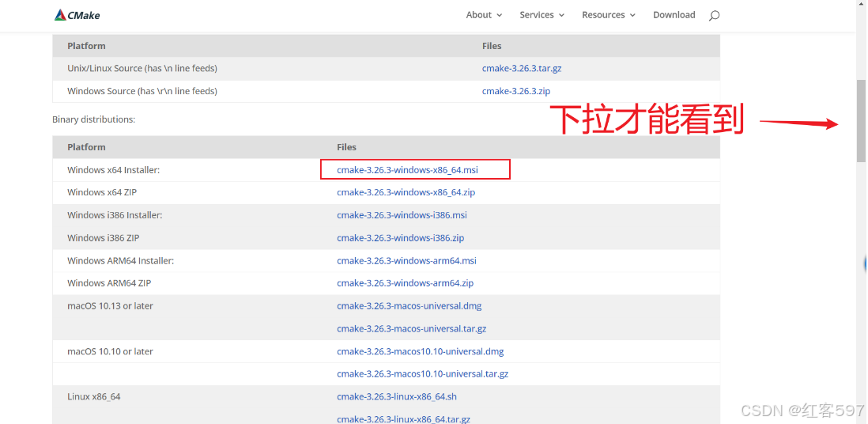Select the 'Windows ARM64 ZIP' label
The height and width of the screenshot is (424, 868).
click(x=109, y=283)
